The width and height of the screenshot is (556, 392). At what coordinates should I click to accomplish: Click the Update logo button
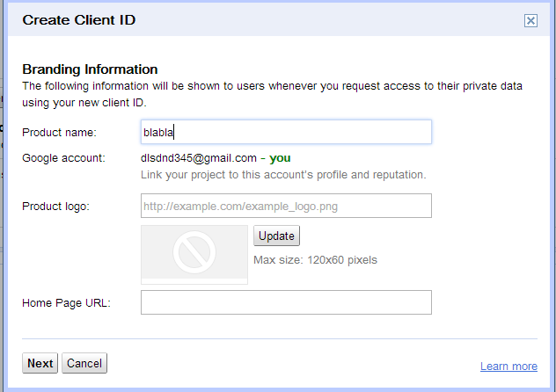point(276,236)
